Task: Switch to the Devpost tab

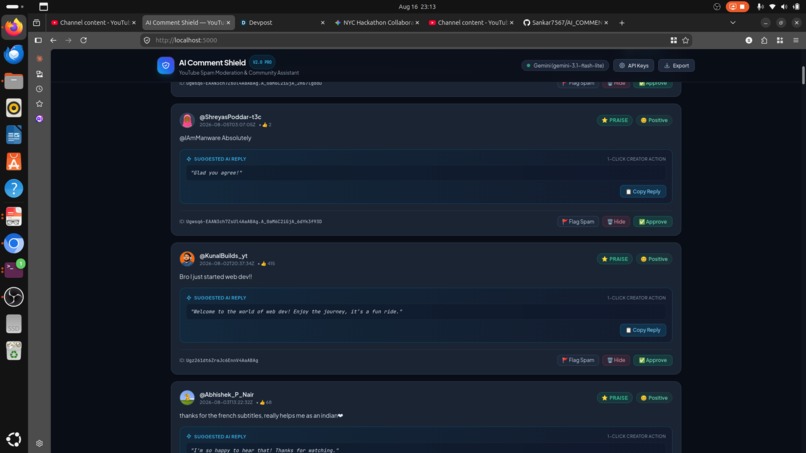Action: pos(283,23)
